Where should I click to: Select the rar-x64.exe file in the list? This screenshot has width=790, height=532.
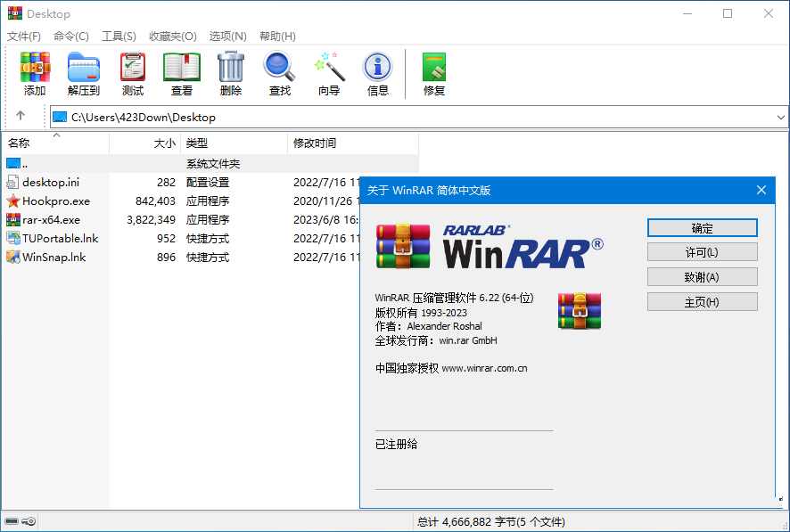(53, 219)
